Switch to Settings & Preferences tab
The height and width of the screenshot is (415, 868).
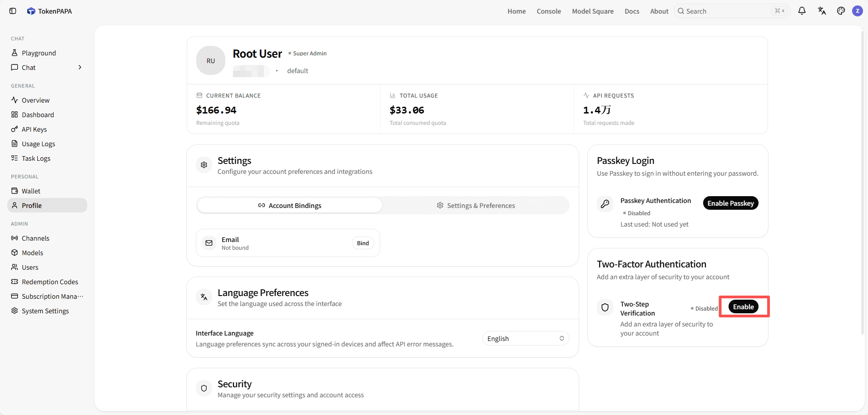coord(476,205)
